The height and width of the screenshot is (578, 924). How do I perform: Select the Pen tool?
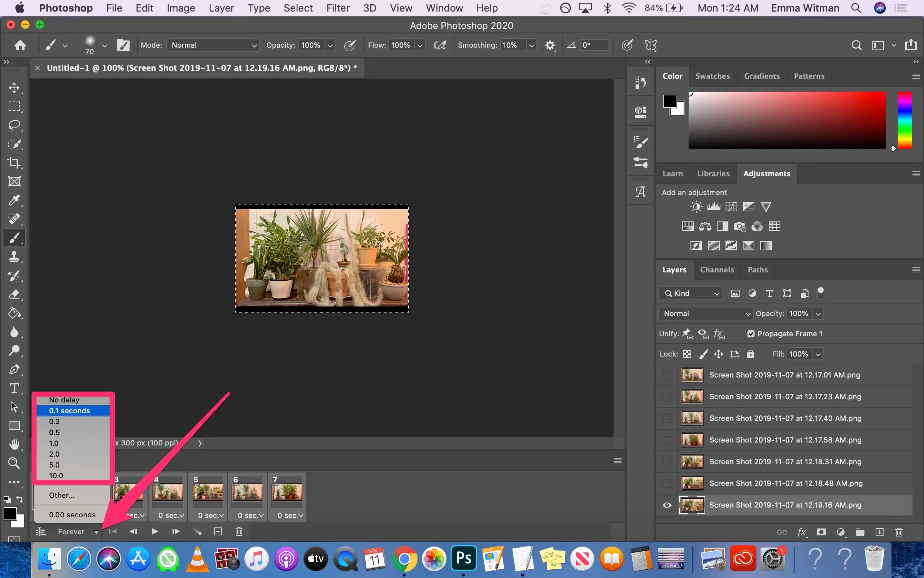point(14,370)
